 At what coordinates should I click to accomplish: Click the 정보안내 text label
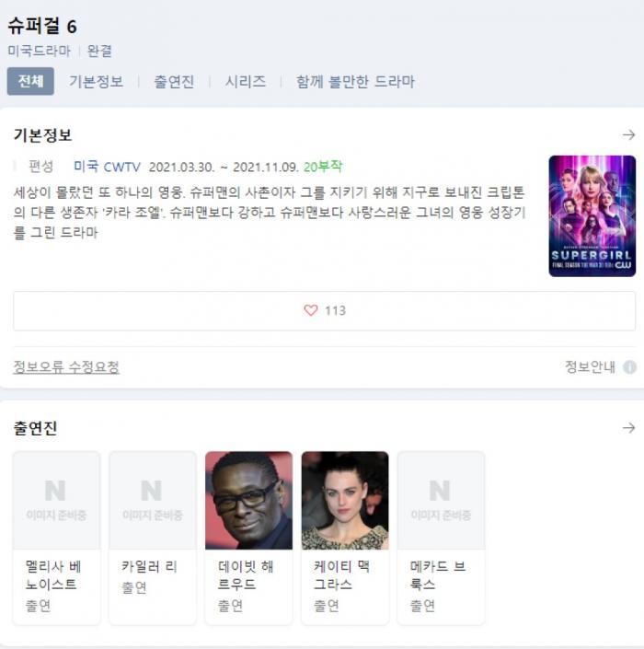click(590, 367)
